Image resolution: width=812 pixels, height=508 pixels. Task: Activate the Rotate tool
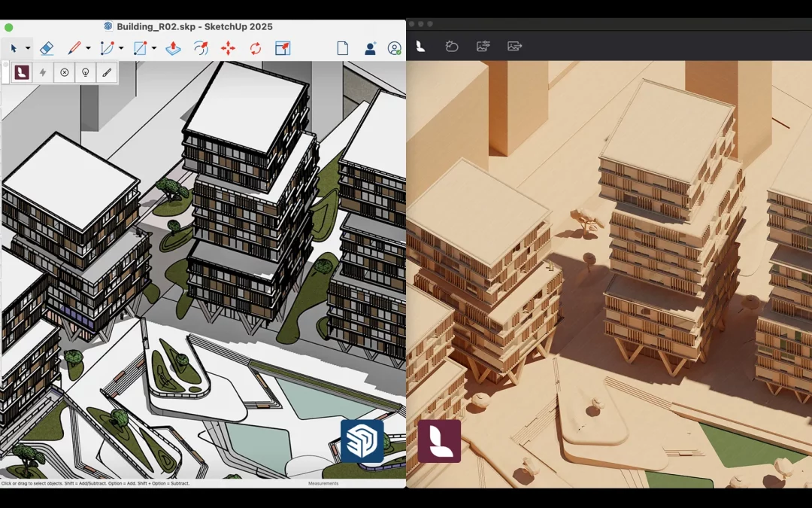pyautogui.click(x=256, y=49)
